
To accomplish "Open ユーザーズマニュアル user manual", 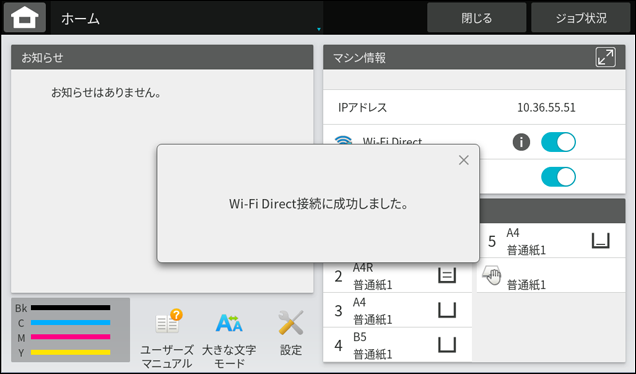I will pos(167,339).
